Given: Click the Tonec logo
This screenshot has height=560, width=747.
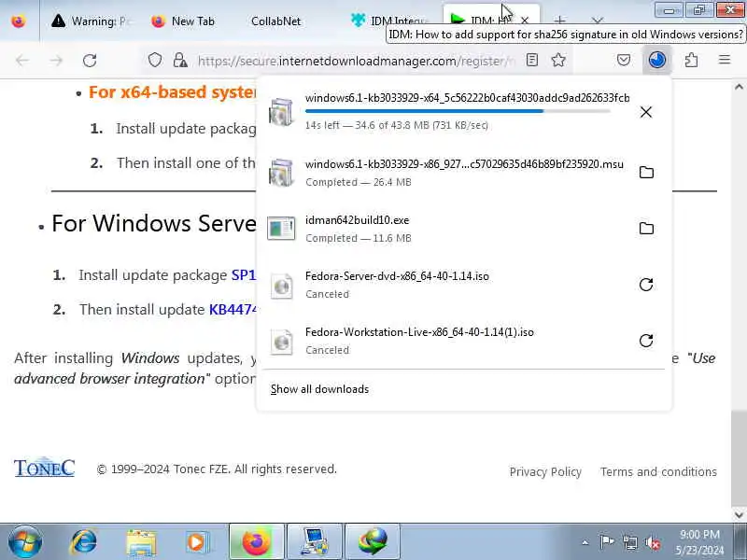Looking at the screenshot, I should pos(44,469).
